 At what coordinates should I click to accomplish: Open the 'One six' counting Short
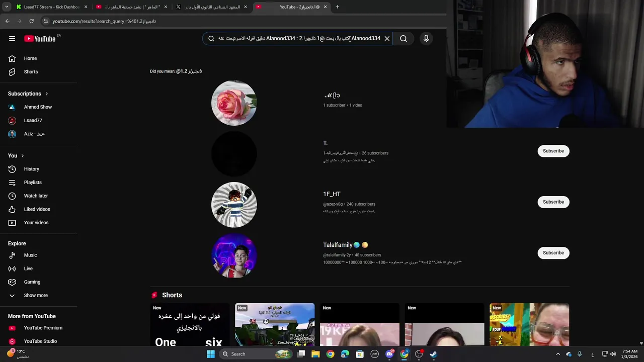[x=190, y=325]
